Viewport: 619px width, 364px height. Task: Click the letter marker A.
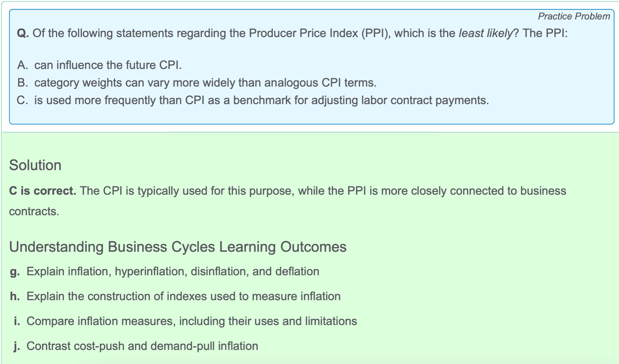tap(22, 65)
